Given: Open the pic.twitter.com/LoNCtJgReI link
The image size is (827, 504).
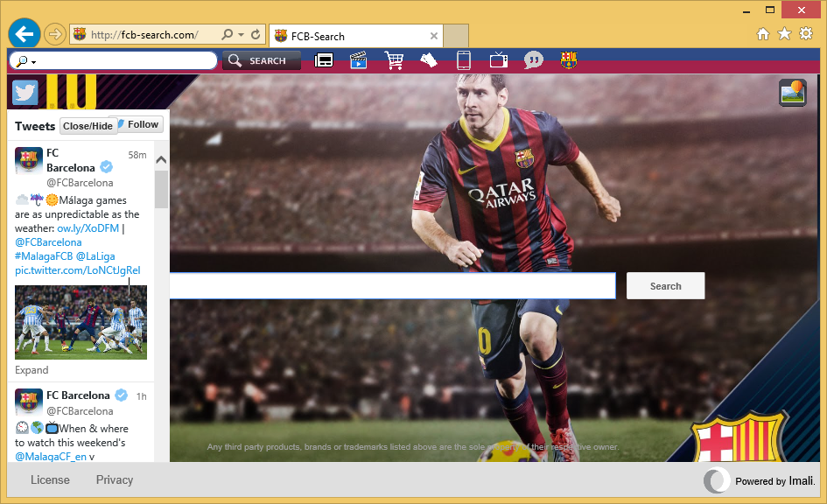Looking at the screenshot, I should click(x=78, y=270).
